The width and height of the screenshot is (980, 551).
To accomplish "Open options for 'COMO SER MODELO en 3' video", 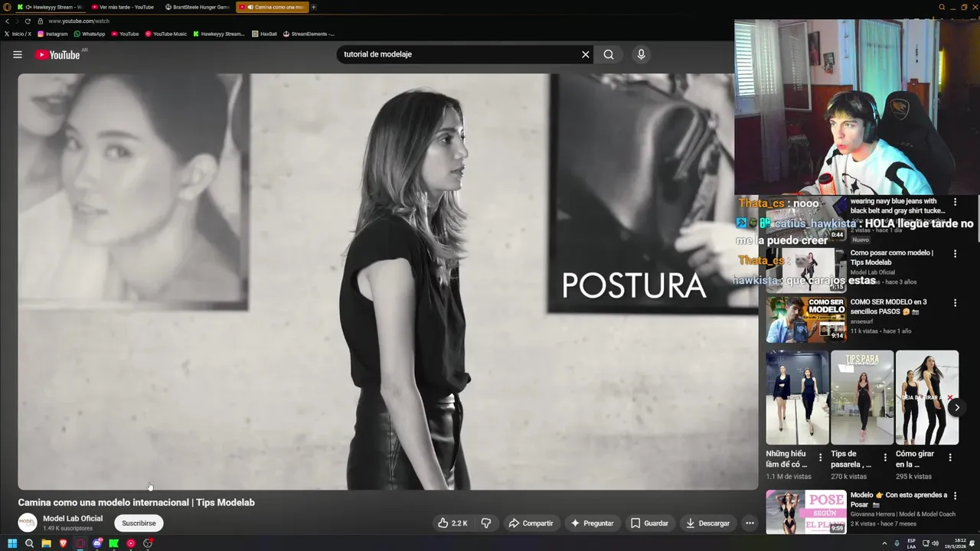I will coord(955,303).
